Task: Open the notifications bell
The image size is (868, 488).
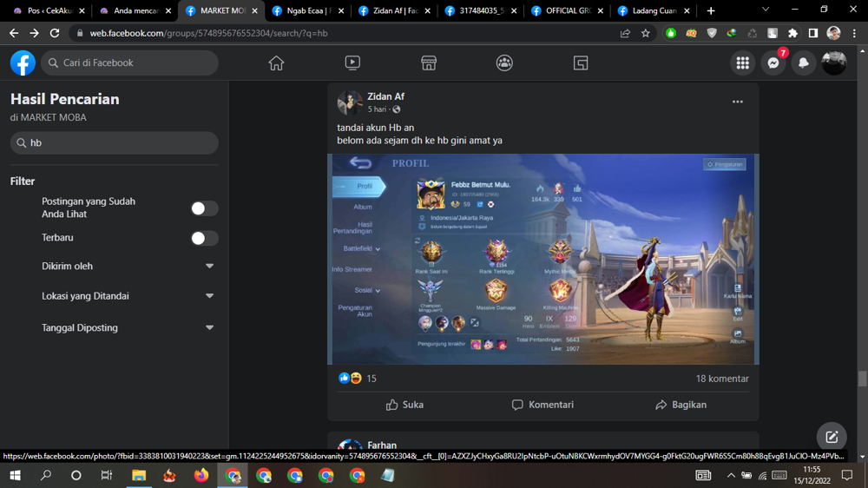Action: tap(804, 63)
